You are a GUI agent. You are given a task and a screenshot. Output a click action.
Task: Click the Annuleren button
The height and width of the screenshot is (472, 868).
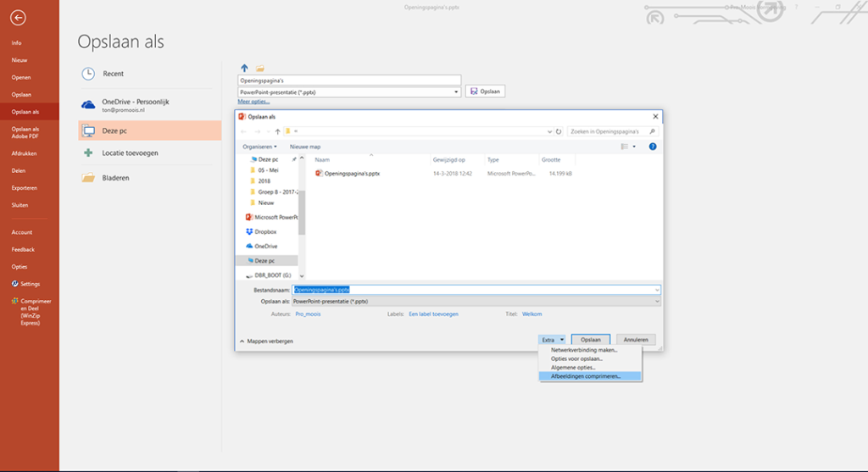pyautogui.click(x=636, y=340)
